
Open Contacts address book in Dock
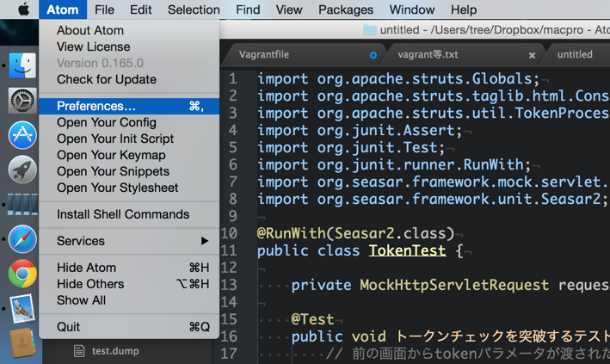pos(22,342)
